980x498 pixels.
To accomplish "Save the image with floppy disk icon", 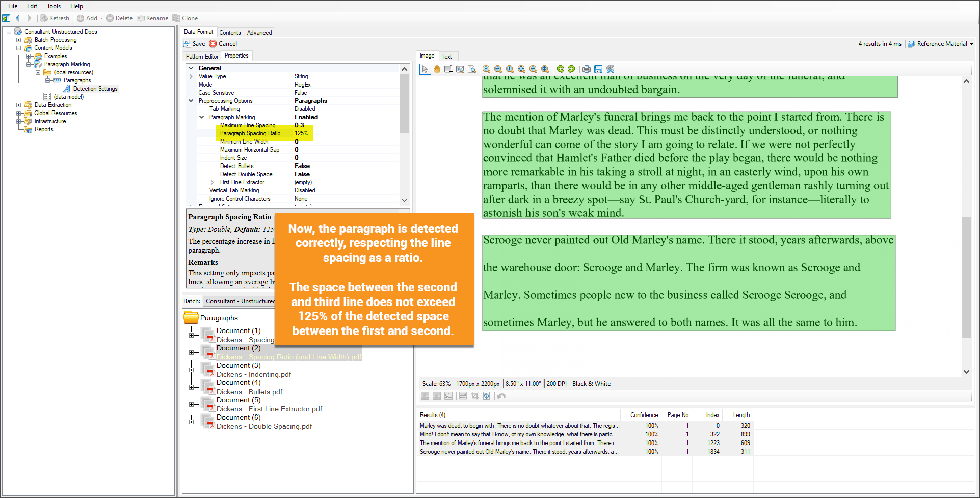I will 598,69.
